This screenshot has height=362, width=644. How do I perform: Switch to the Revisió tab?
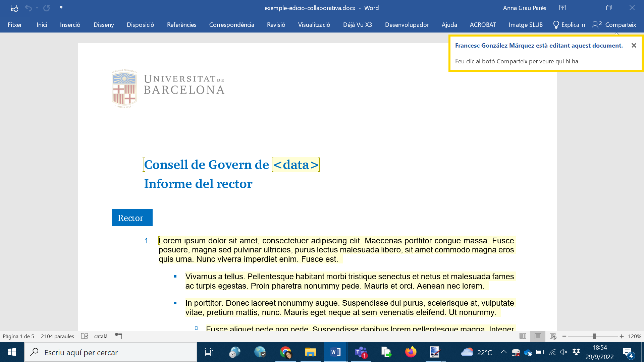(276, 25)
